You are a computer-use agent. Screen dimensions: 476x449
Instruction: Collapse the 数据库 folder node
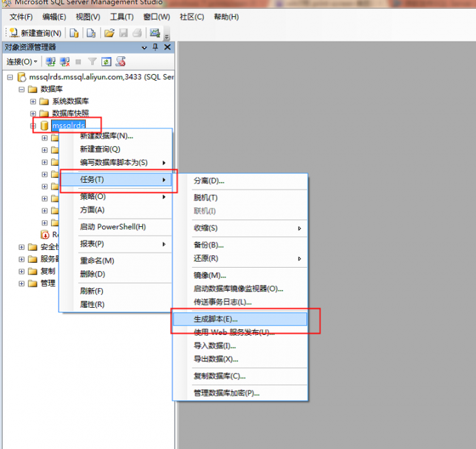(22, 90)
